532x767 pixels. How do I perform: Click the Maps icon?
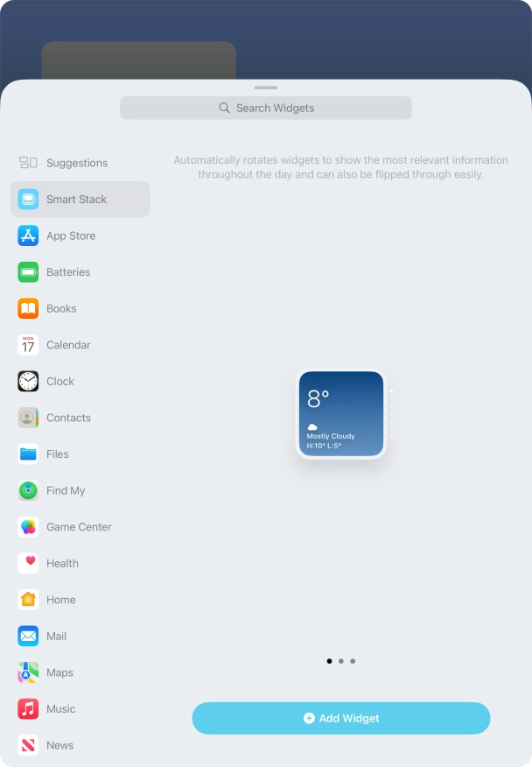coord(28,672)
